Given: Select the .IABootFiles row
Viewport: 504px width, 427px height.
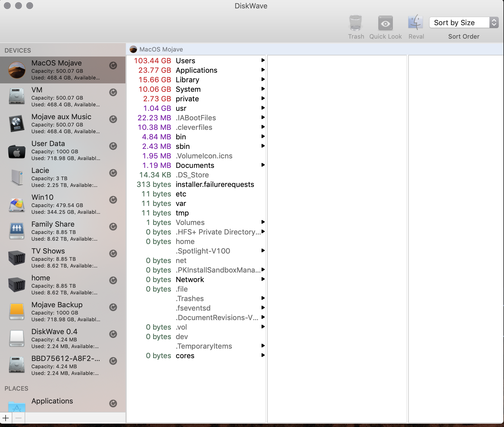Looking at the screenshot, I should pyautogui.click(x=196, y=118).
